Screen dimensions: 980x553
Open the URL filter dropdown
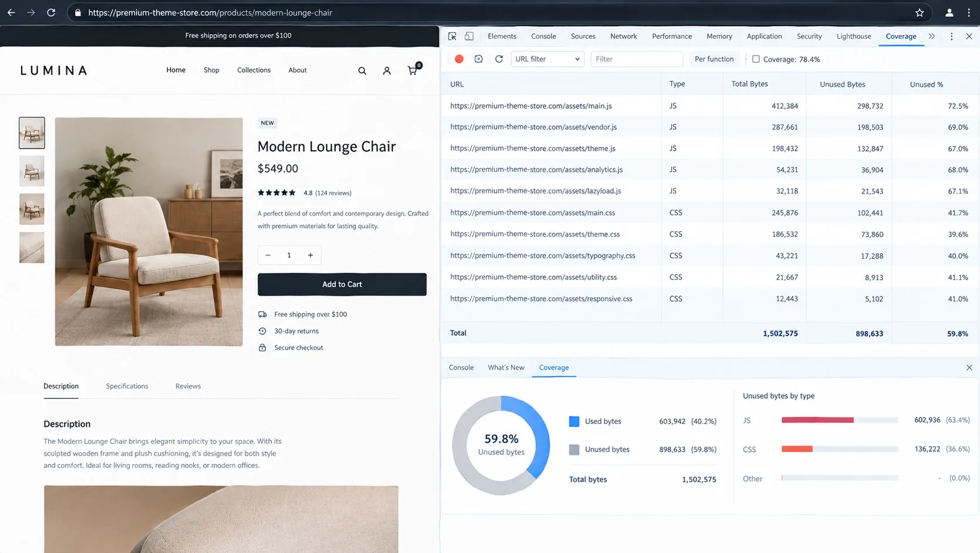548,59
